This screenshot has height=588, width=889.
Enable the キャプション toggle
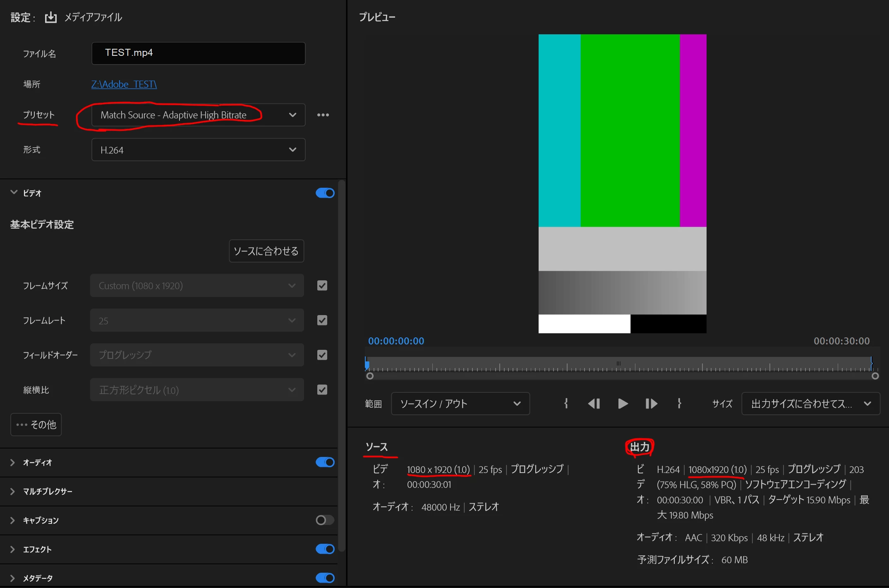click(325, 520)
